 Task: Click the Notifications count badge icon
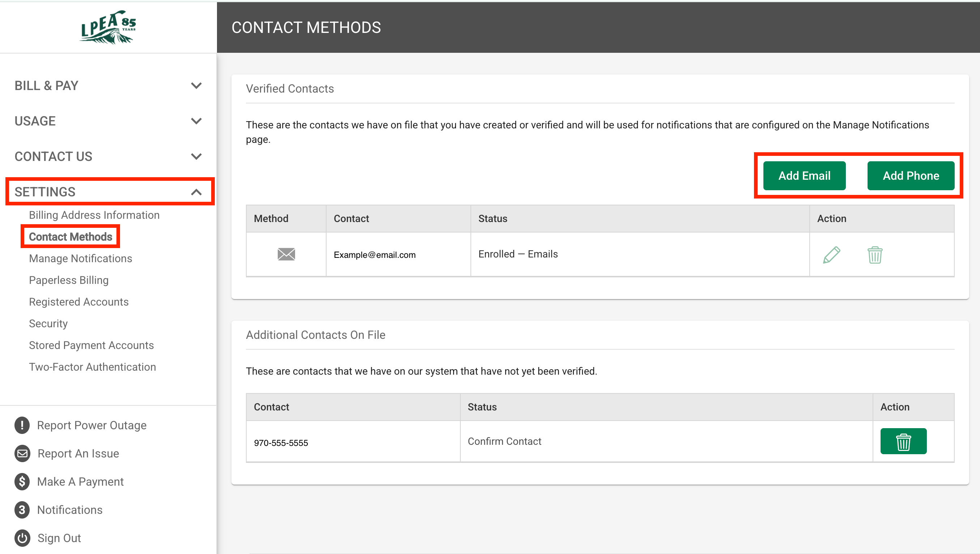point(22,510)
